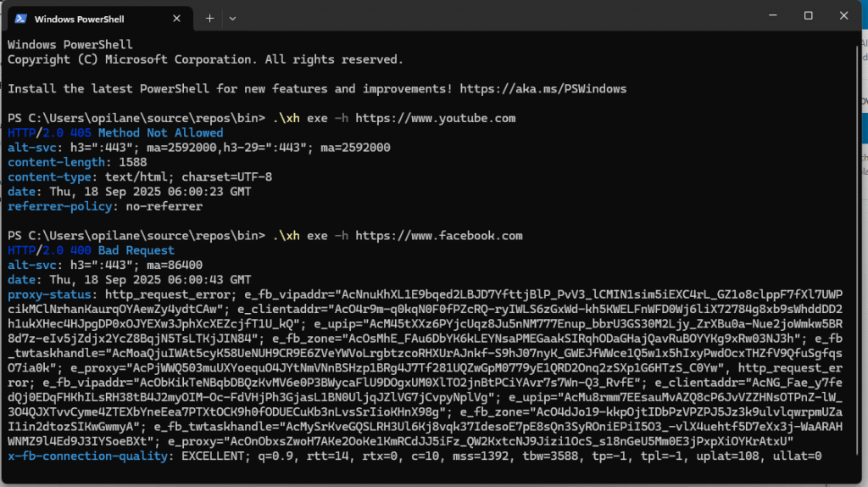Expand the new tab profile dropdown chevron
Screen dimensions: 868x487
(232, 18)
